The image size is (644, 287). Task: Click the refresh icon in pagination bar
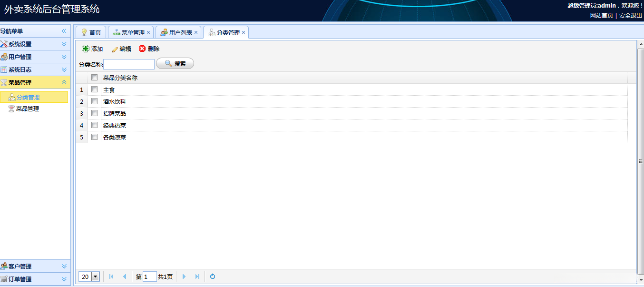click(213, 277)
